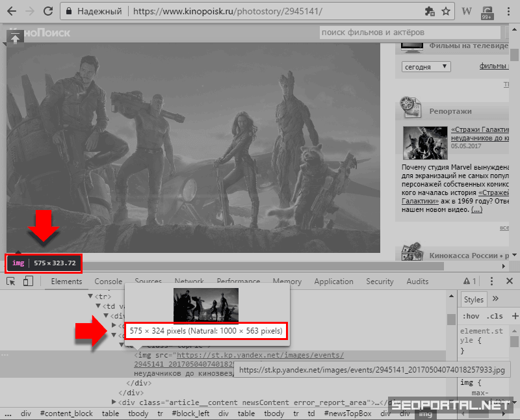520x420 pixels.
Task: Click the scroll-to-top arrow icon
Action: (16, 37)
